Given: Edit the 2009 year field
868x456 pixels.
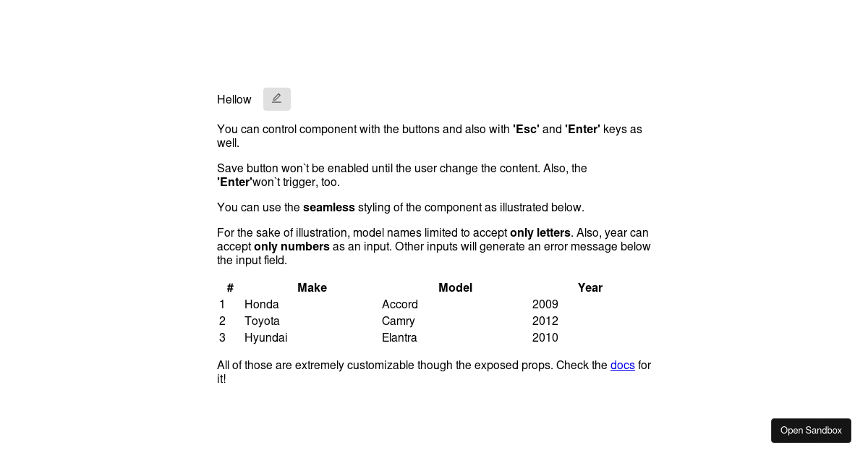Looking at the screenshot, I should coord(545,304).
